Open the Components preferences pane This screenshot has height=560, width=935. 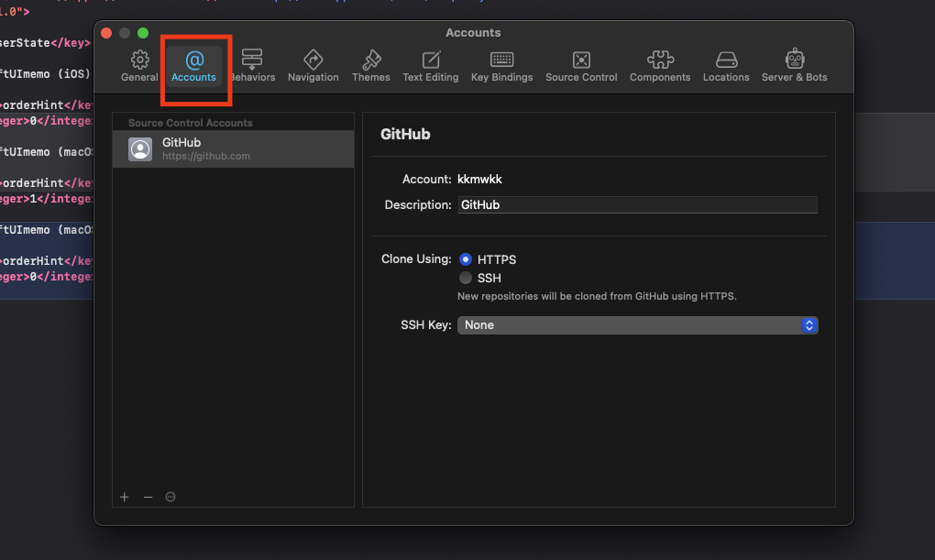coord(660,66)
